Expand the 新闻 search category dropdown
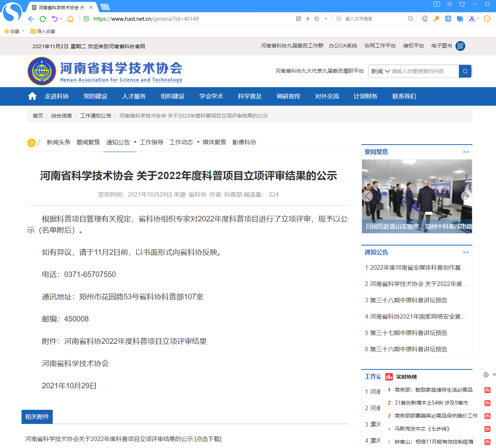496x448 pixels. pyautogui.click(x=381, y=71)
